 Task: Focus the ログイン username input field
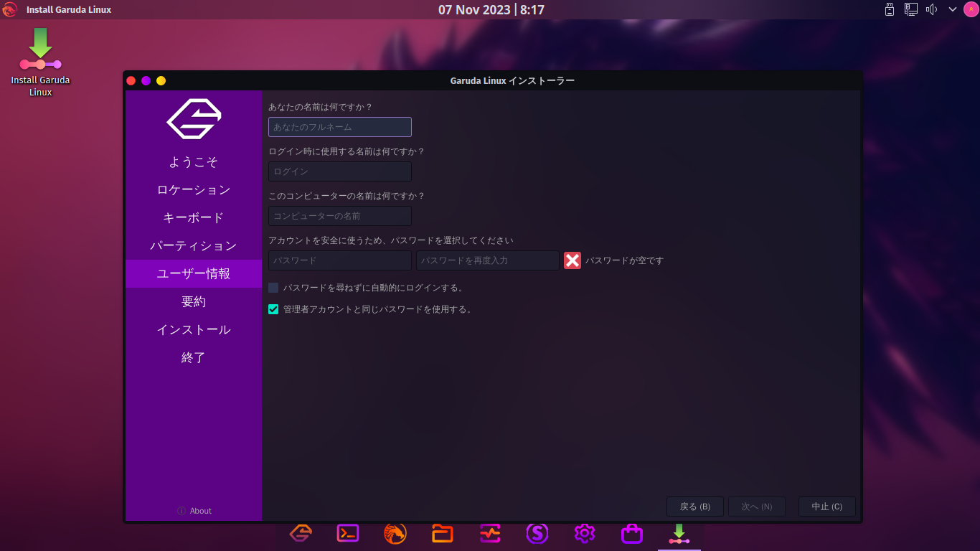(340, 171)
